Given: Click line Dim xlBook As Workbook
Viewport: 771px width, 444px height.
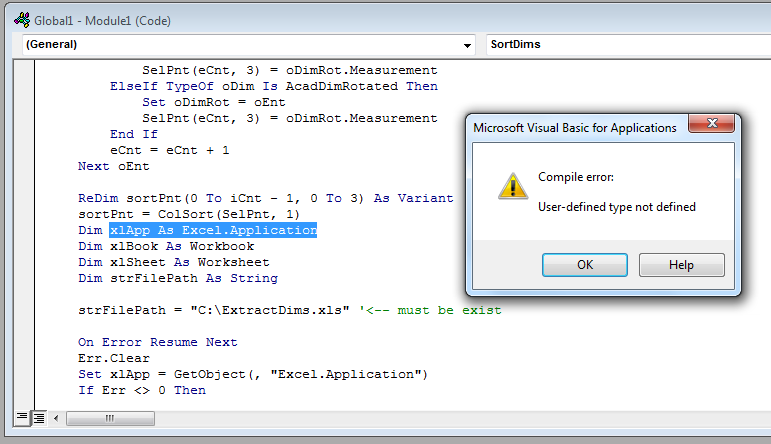Looking at the screenshot, I should pos(166,246).
